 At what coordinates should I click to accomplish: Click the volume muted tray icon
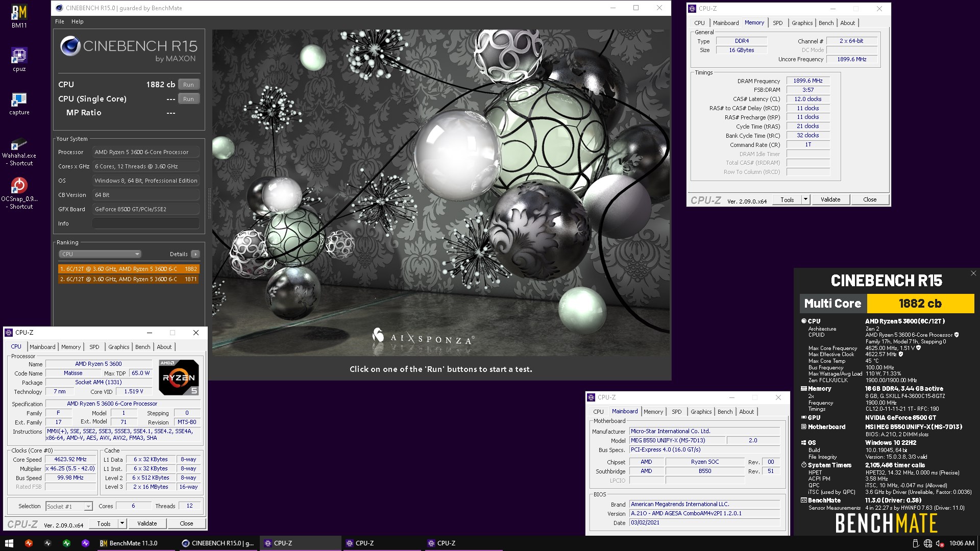point(940,543)
